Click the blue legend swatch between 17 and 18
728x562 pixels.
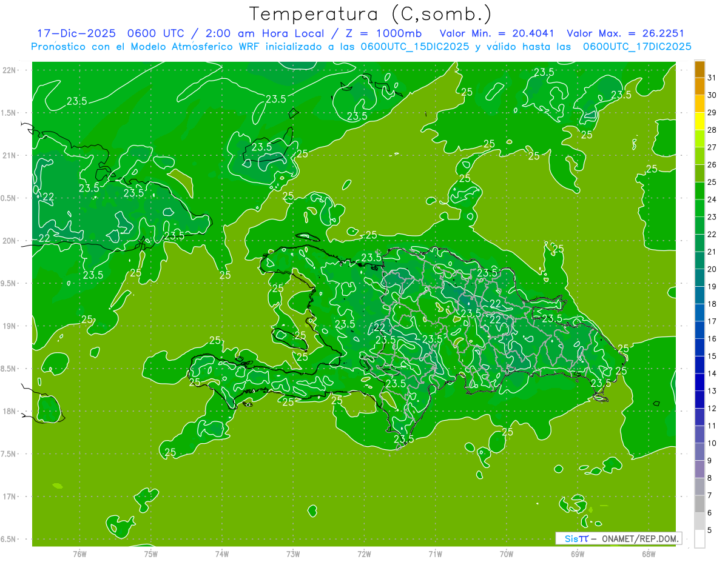click(699, 313)
